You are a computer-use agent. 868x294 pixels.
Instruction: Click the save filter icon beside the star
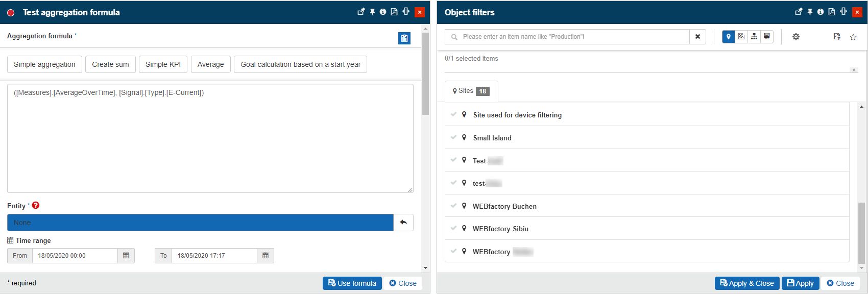(836, 37)
